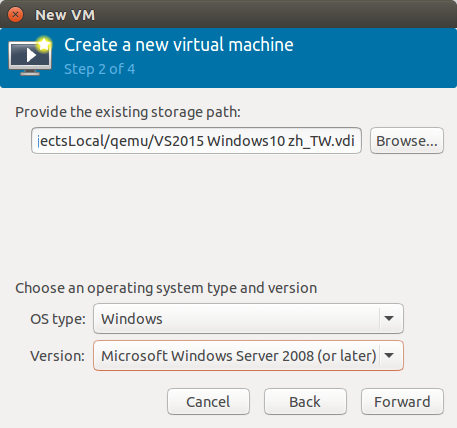Click the 'Step 2 of 4' subtitle

click(100, 69)
